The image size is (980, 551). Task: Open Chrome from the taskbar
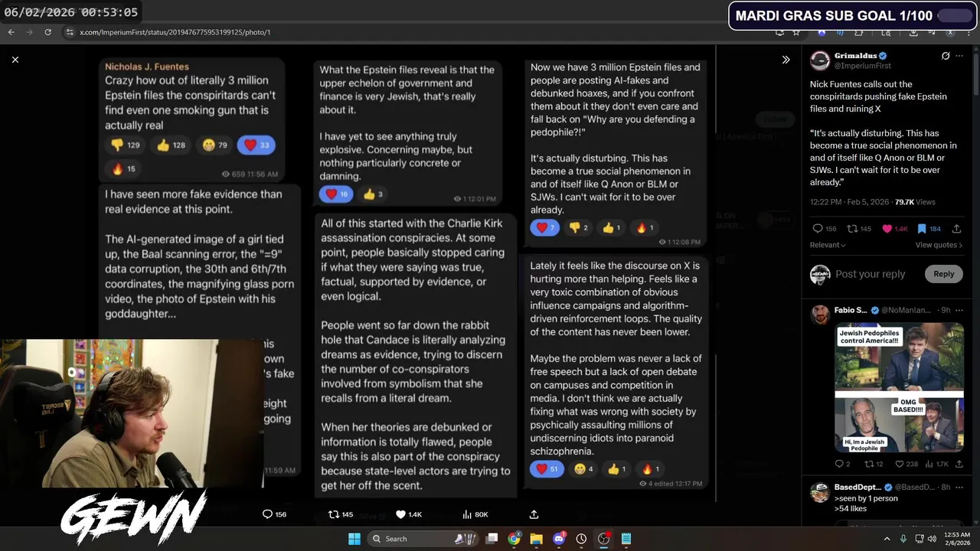(514, 539)
